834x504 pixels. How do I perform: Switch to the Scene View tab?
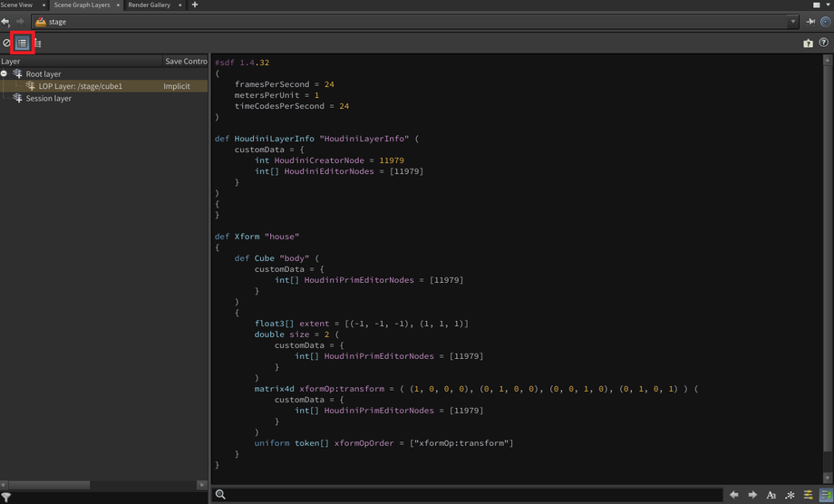point(16,5)
